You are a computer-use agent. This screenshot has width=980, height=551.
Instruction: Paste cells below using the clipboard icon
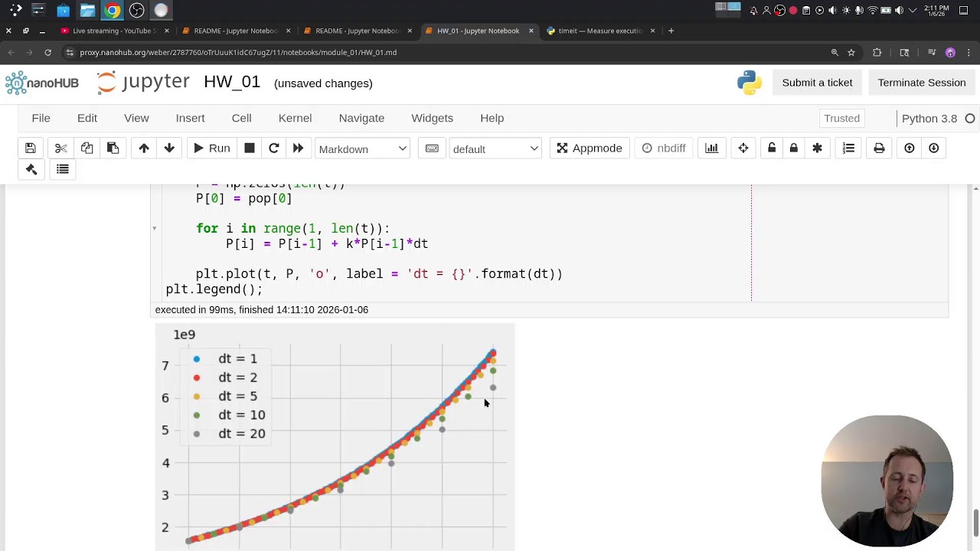[x=113, y=148]
